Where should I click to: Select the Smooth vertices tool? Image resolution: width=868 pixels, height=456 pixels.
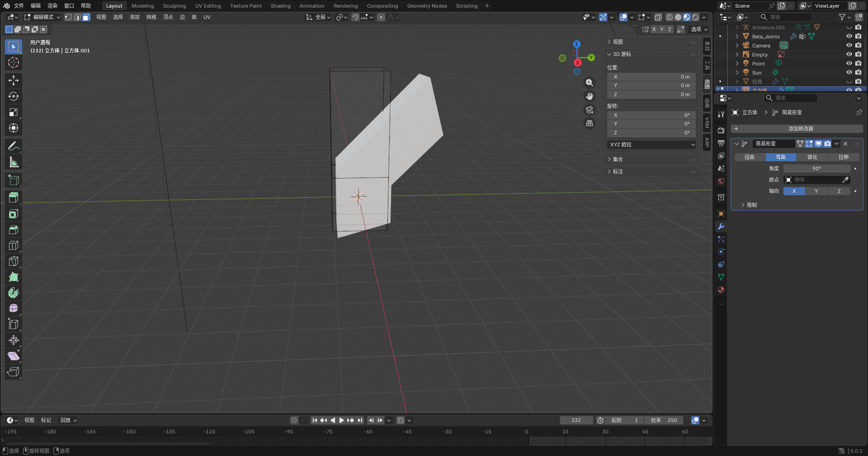(x=14, y=309)
